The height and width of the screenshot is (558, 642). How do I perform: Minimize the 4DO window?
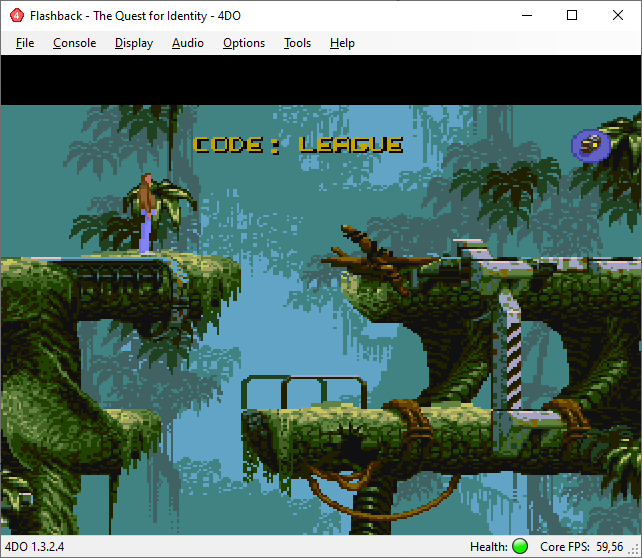point(527,16)
